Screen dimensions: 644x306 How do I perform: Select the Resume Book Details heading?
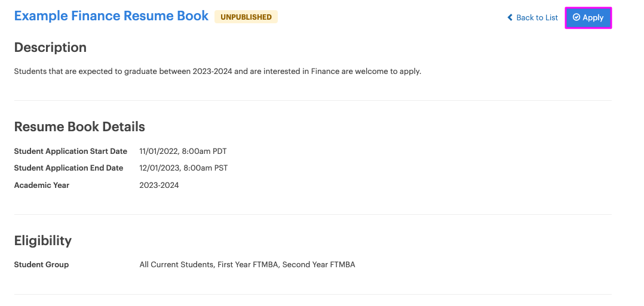[x=79, y=126]
